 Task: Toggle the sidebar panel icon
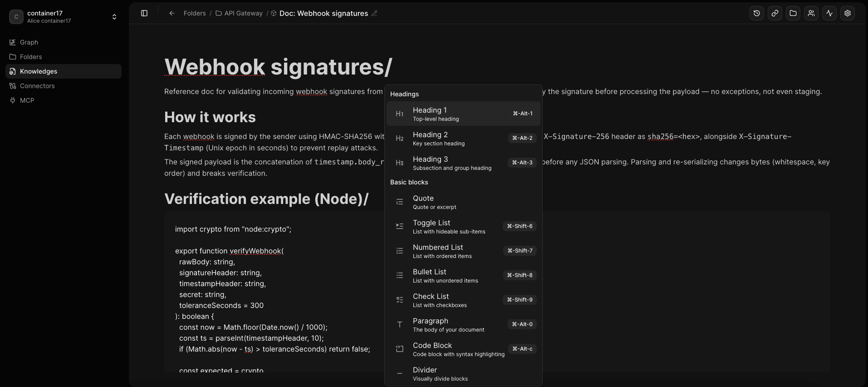[144, 13]
